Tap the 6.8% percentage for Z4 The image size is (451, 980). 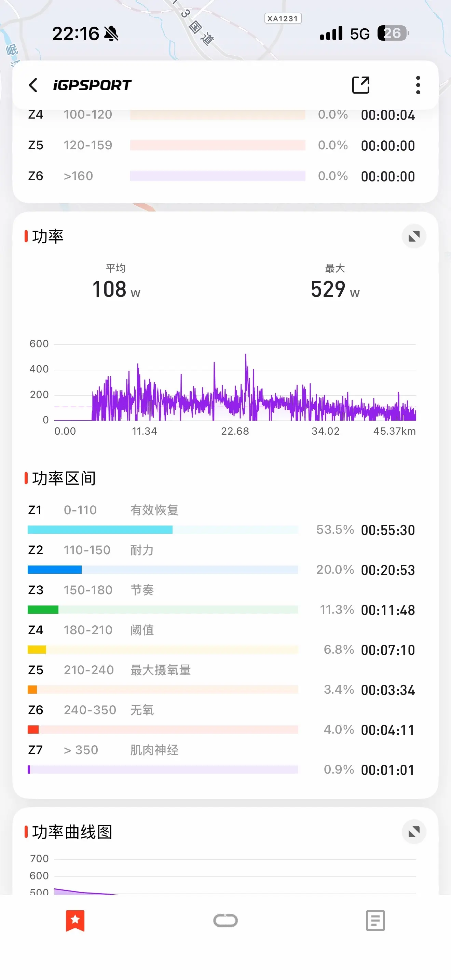(339, 649)
